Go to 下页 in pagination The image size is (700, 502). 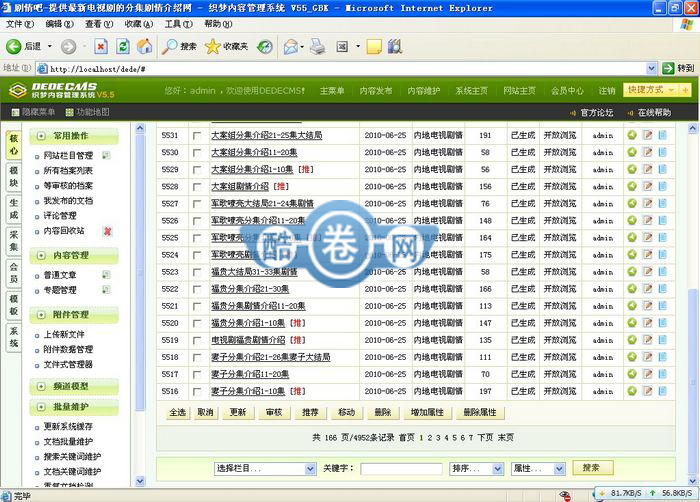tap(485, 437)
